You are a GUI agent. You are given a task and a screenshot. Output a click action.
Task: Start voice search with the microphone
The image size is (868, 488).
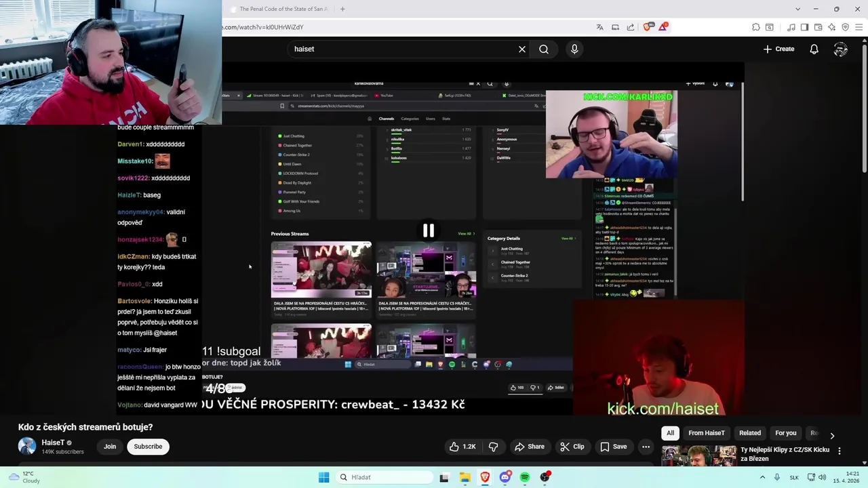point(574,49)
